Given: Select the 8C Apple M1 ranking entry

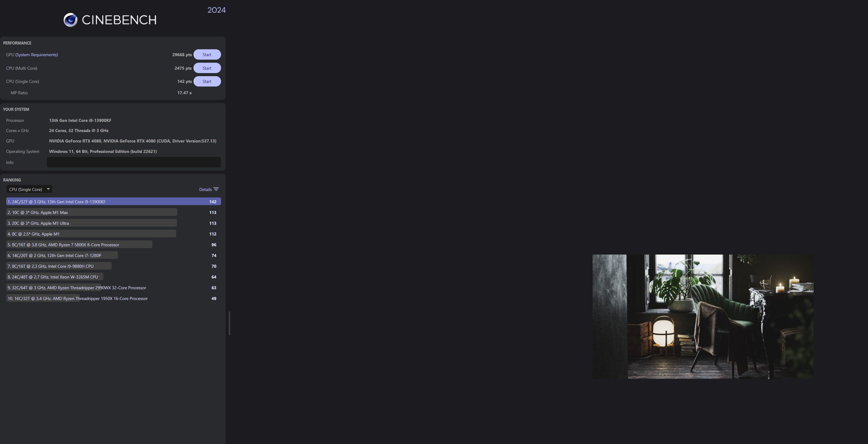Looking at the screenshot, I should pyautogui.click(x=91, y=234).
